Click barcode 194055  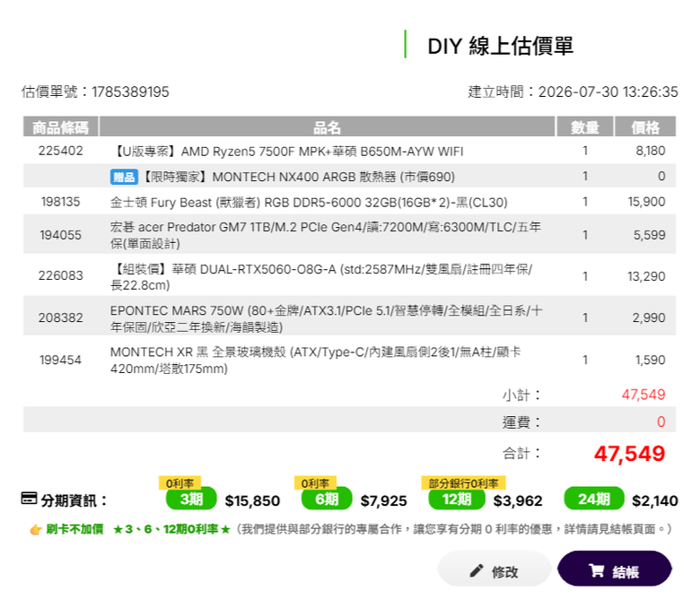tap(61, 235)
